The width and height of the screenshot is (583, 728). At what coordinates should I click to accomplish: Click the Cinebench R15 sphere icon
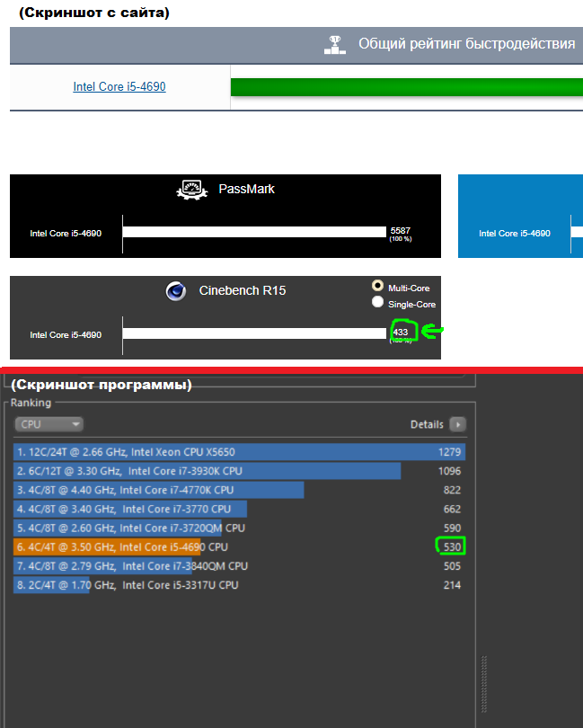tap(176, 291)
